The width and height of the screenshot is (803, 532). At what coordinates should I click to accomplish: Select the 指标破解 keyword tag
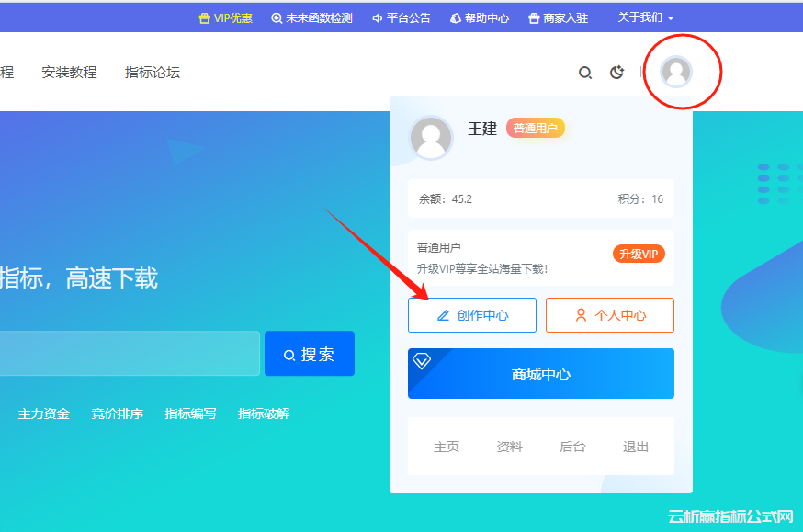(264, 413)
